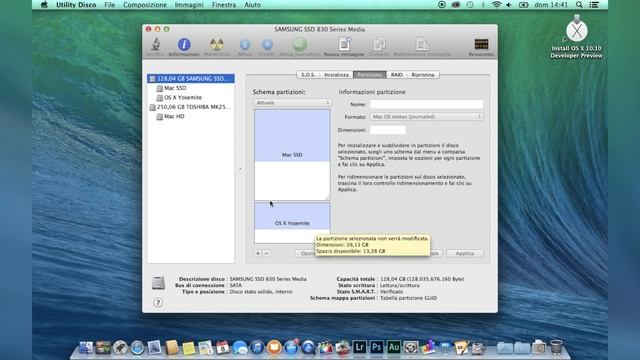Click the Espelli eject toolbar icon
The width and height of the screenshot is (640, 360).
click(267, 44)
